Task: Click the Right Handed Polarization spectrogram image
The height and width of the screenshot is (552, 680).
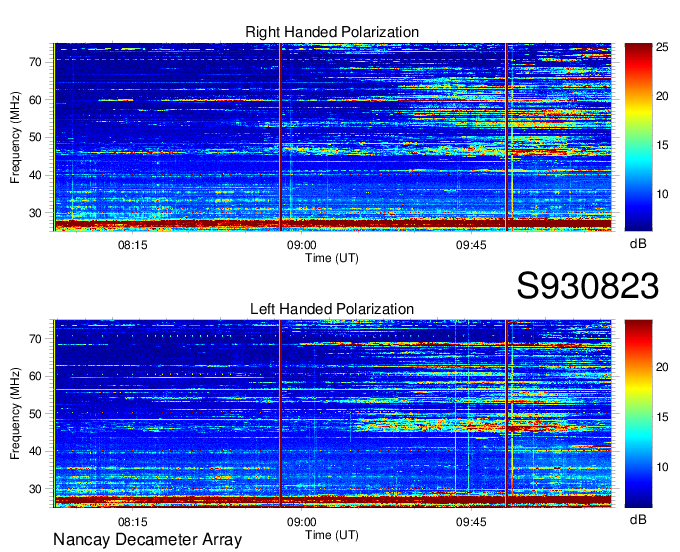Action: coord(333,137)
